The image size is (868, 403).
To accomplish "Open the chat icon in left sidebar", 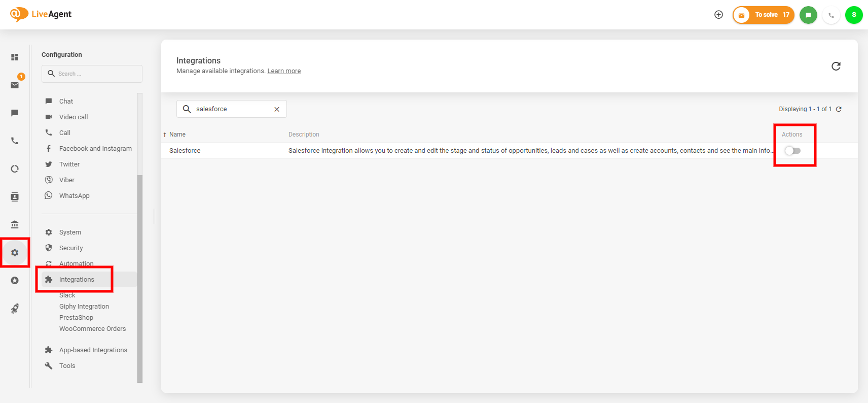I will (x=15, y=113).
